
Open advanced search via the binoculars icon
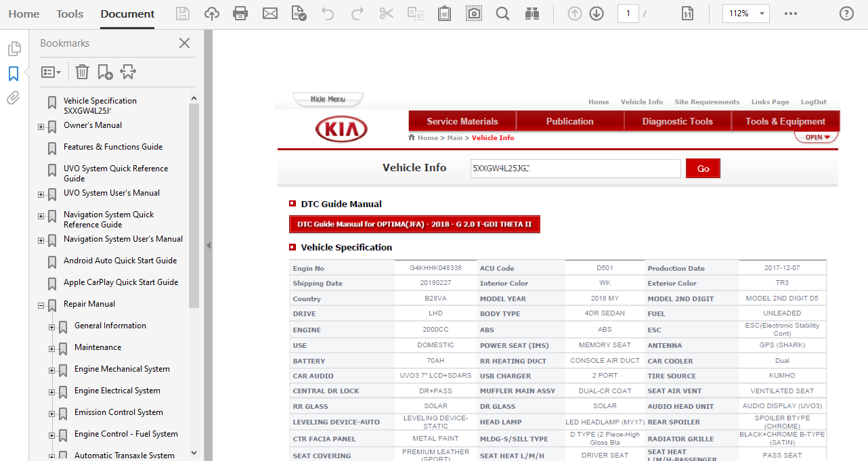(532, 13)
